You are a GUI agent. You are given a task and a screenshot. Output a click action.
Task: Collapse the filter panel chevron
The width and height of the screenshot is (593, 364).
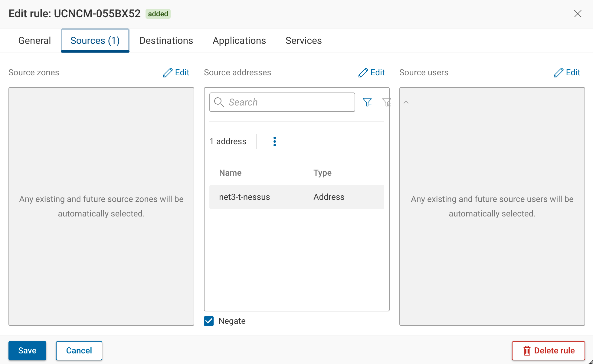click(406, 102)
